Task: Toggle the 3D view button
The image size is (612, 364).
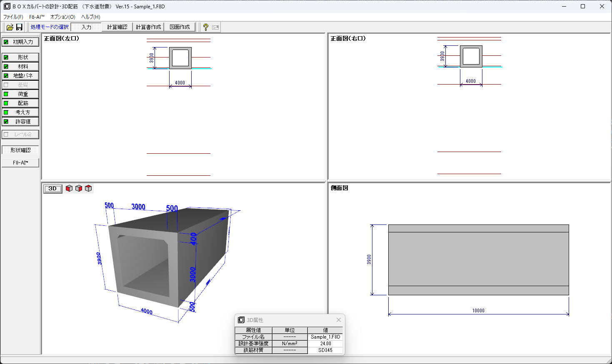Action: pos(52,189)
